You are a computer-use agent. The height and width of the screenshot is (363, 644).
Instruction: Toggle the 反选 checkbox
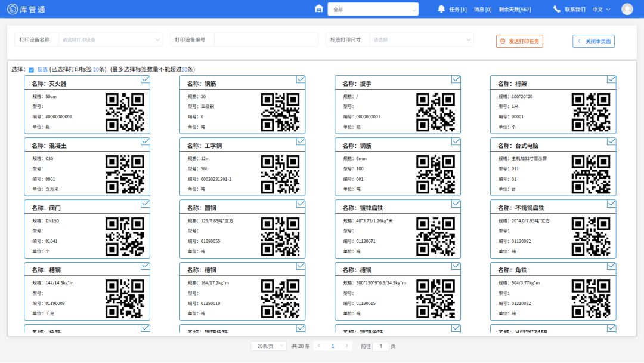point(31,70)
